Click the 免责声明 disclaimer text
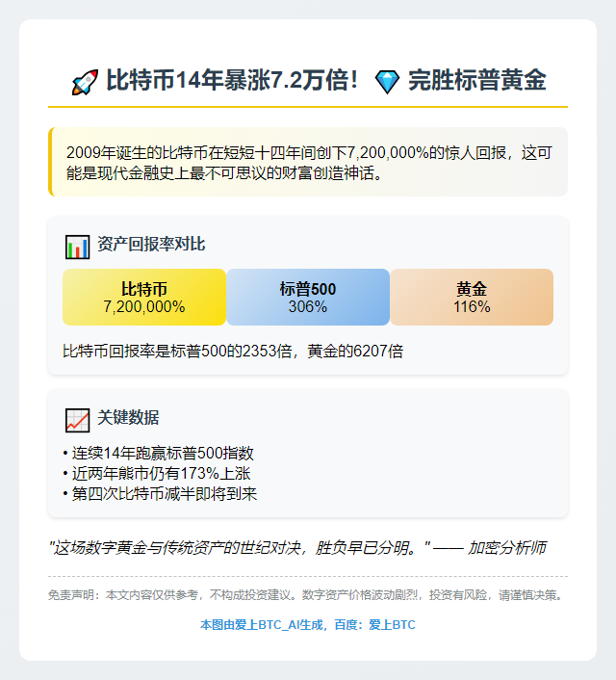This screenshot has width=616, height=680. click(305, 595)
